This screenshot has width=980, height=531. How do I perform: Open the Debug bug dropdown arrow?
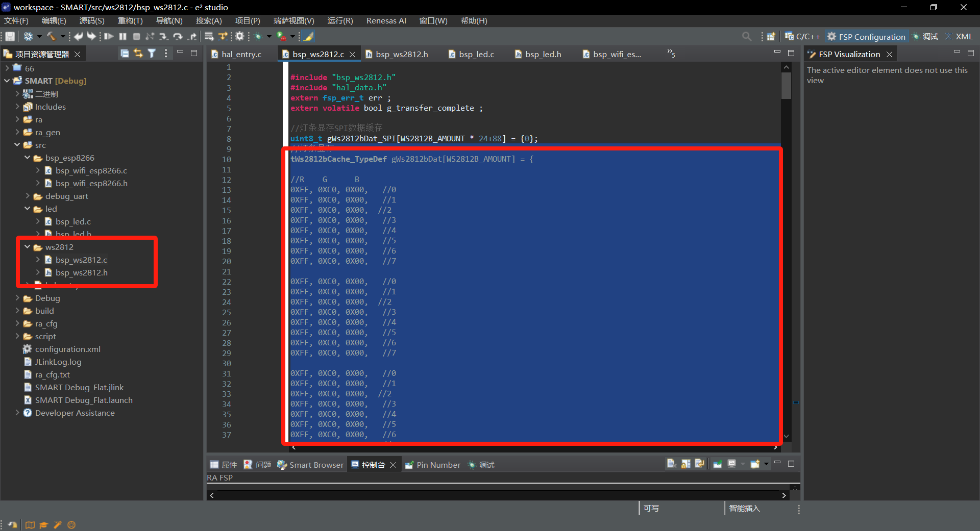[269, 36]
